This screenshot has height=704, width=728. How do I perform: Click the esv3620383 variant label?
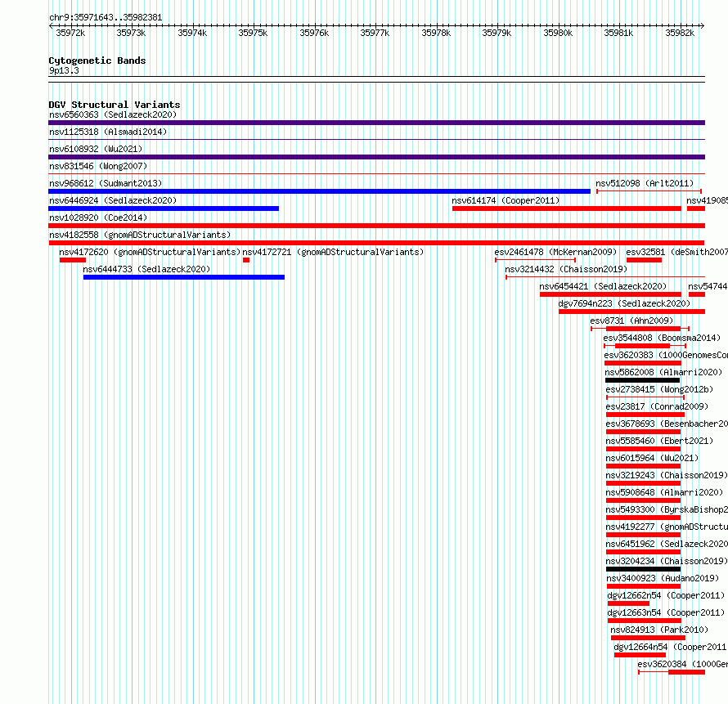click(x=666, y=355)
